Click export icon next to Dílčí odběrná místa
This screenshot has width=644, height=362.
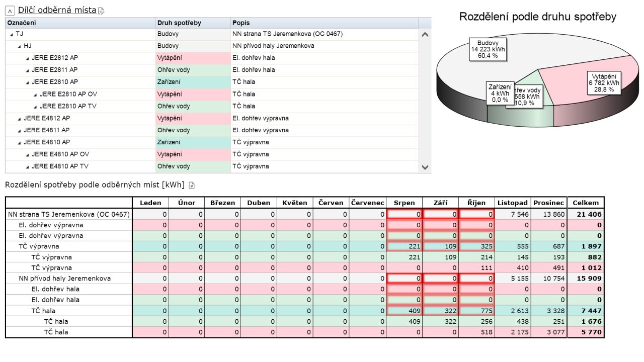point(101,11)
